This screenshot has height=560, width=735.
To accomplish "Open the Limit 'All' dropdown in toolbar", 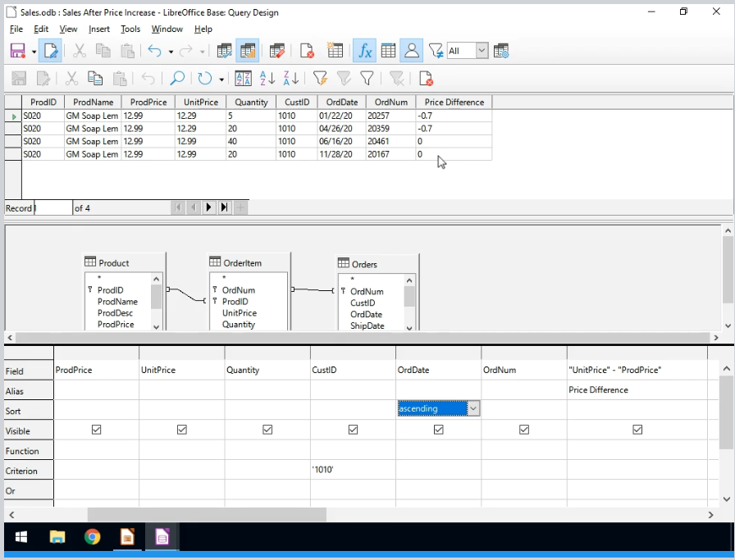I will [482, 51].
